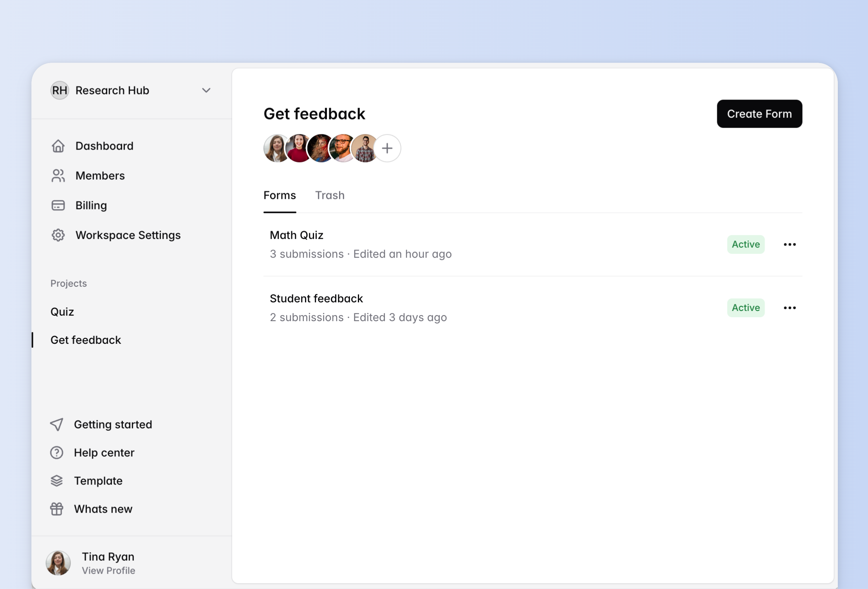This screenshot has height=589, width=868.
Task: Switch to the Trash tab
Action: click(330, 195)
